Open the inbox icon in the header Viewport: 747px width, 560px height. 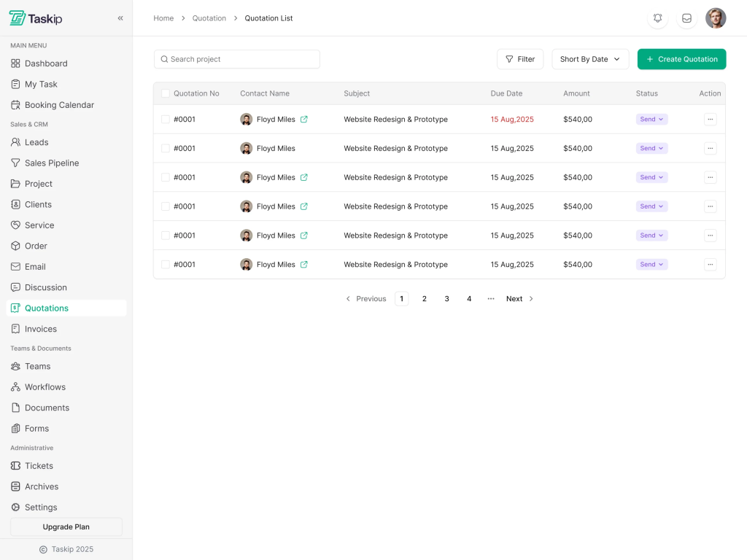[686, 18]
